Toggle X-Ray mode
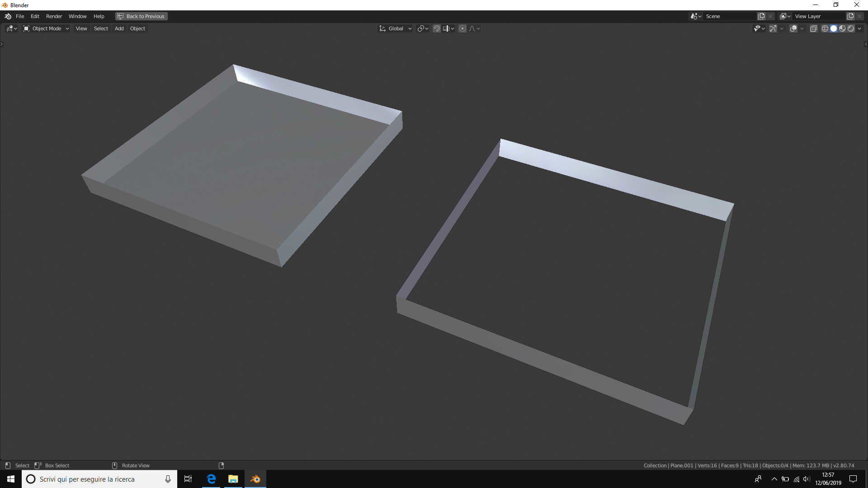The width and height of the screenshot is (868, 488). pos(814,28)
